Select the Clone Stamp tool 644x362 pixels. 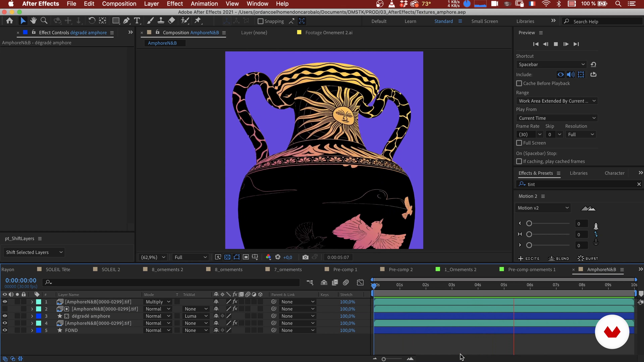point(161,21)
